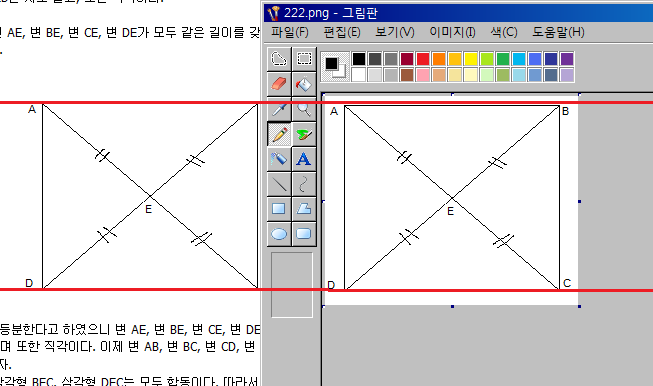Pick the purple palette swatch
653x386 pixels.
567,59
